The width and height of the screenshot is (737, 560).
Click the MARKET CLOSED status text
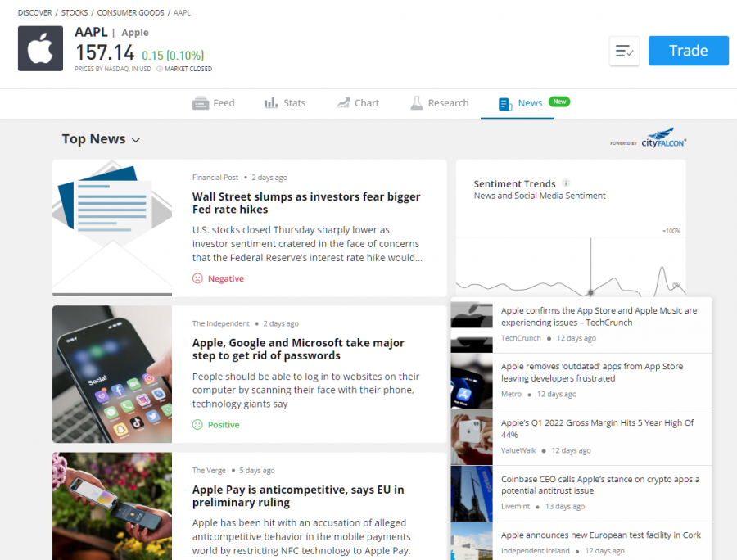pyautogui.click(x=188, y=69)
